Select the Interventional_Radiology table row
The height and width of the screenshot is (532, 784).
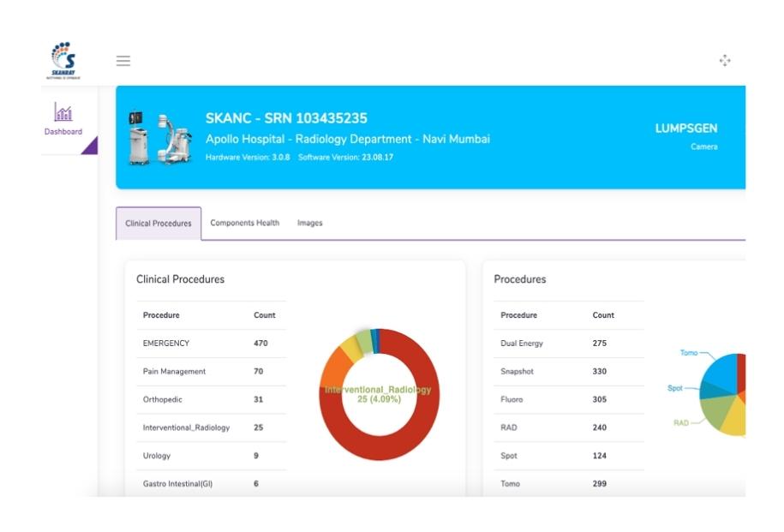pyautogui.click(x=211, y=427)
